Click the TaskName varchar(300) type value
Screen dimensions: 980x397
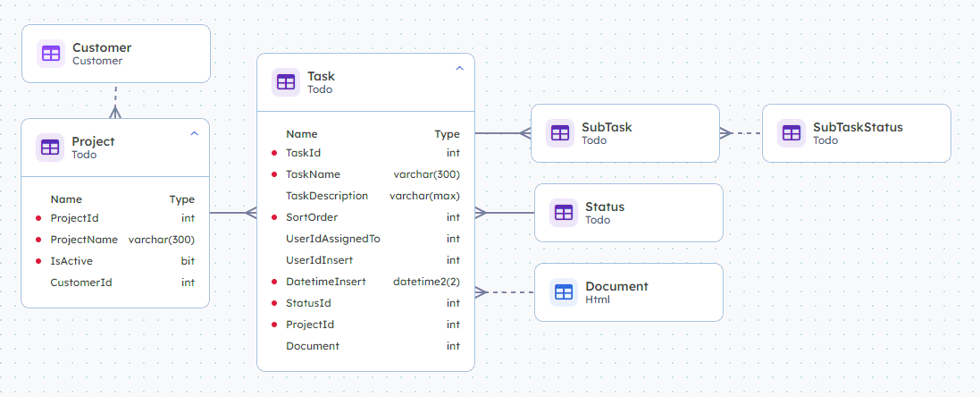(427, 173)
